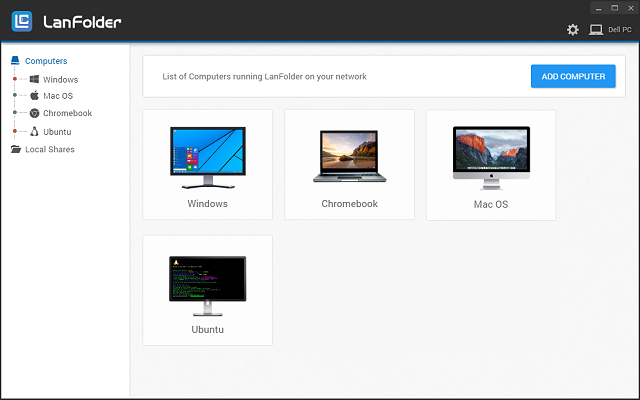
Task: Select Mac OS text in sidebar tree
Action: [x=58, y=96]
